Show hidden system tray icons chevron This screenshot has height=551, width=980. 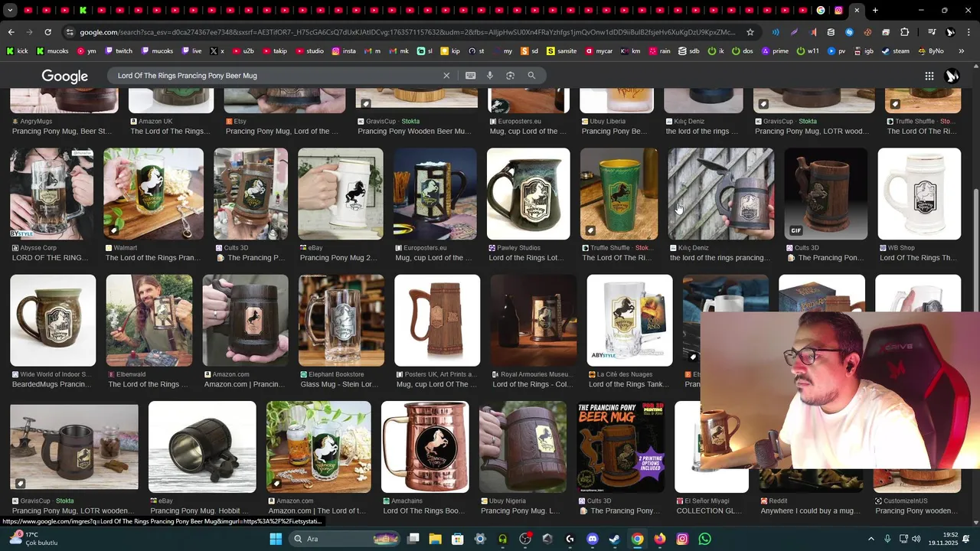[x=871, y=539]
